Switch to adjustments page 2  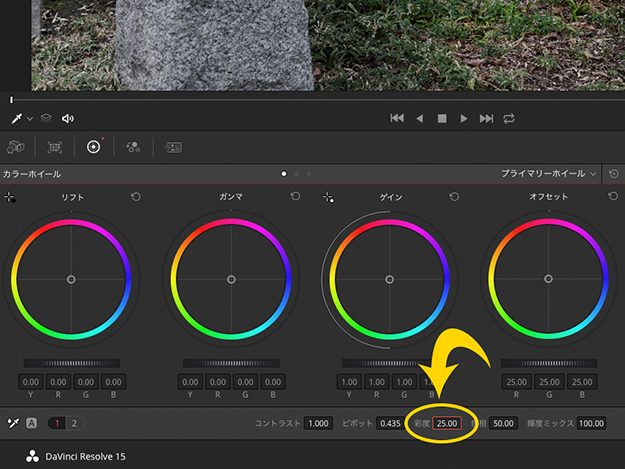[73, 423]
